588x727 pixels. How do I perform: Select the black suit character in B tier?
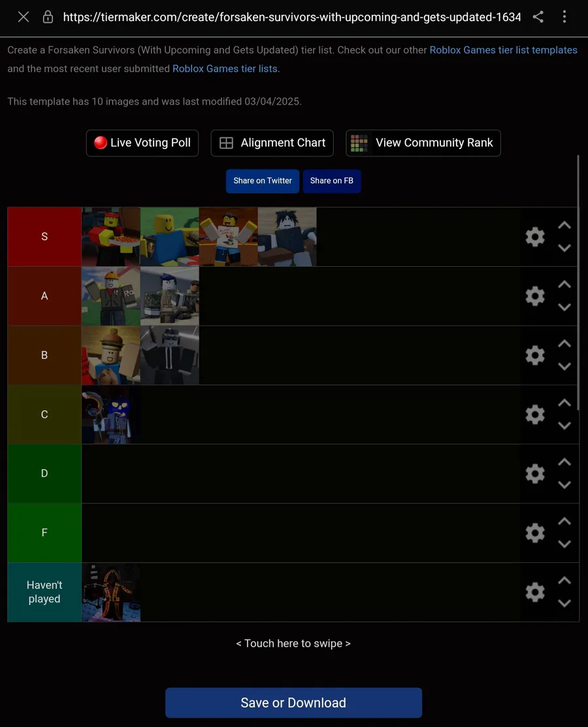(x=170, y=355)
